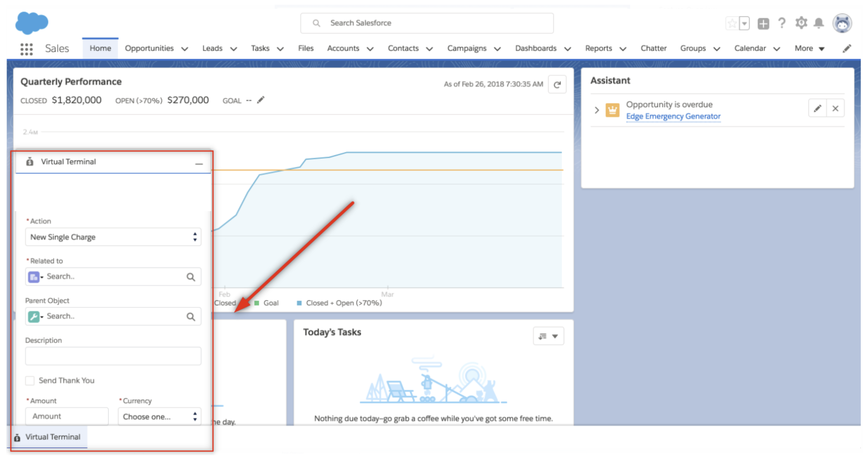Edit the quarterly goal pencil
This screenshot has height=459, width=868.
point(261,100)
